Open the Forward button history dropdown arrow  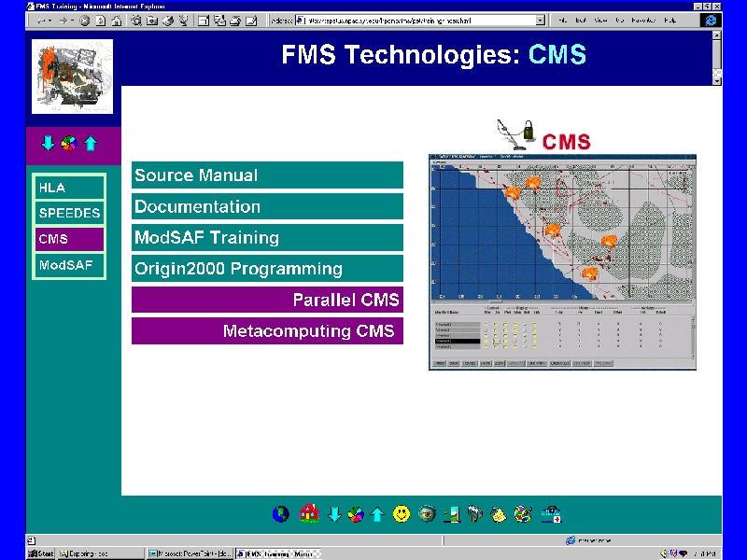point(72,21)
